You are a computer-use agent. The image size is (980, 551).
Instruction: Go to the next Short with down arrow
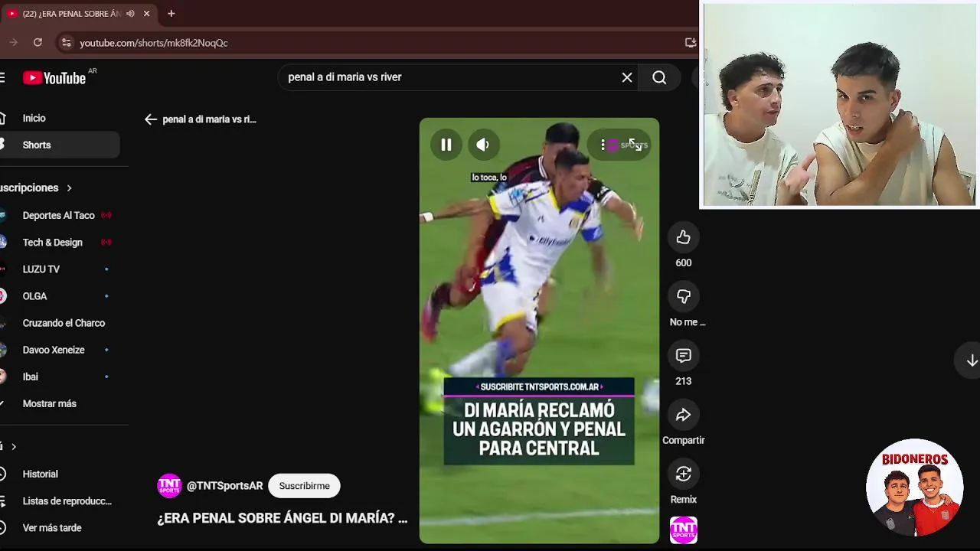coord(972,360)
